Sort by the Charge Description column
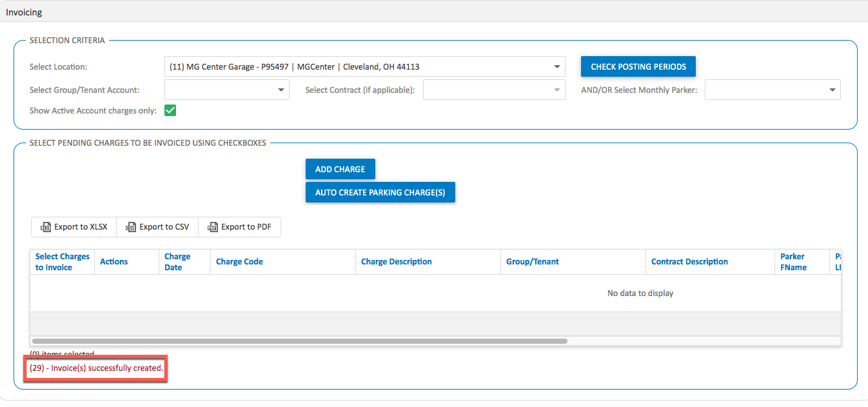The height and width of the screenshot is (407, 868). coord(397,261)
